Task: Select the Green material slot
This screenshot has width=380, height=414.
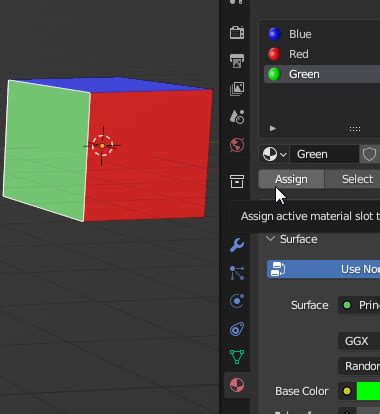Action: pyautogui.click(x=322, y=74)
